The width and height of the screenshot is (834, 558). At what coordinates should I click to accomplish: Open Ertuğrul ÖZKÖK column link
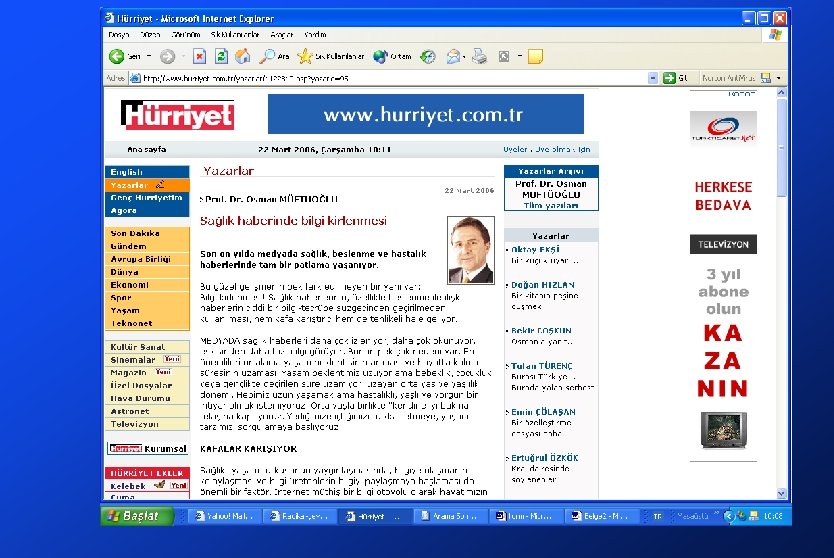pyautogui.click(x=545, y=458)
